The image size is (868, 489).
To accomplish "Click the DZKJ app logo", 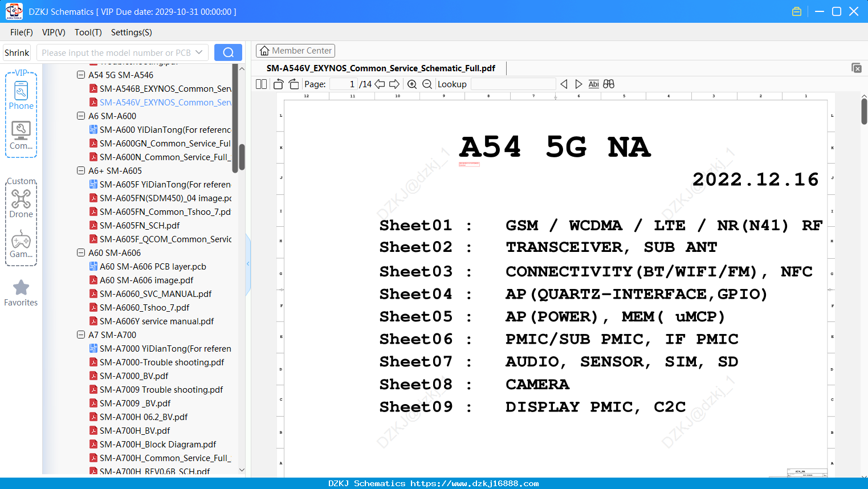I will tap(14, 11).
